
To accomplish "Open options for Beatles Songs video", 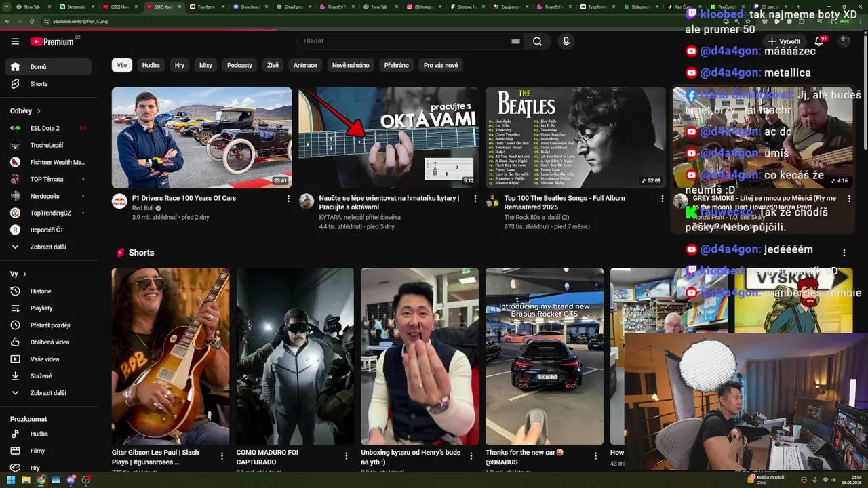I will [662, 199].
